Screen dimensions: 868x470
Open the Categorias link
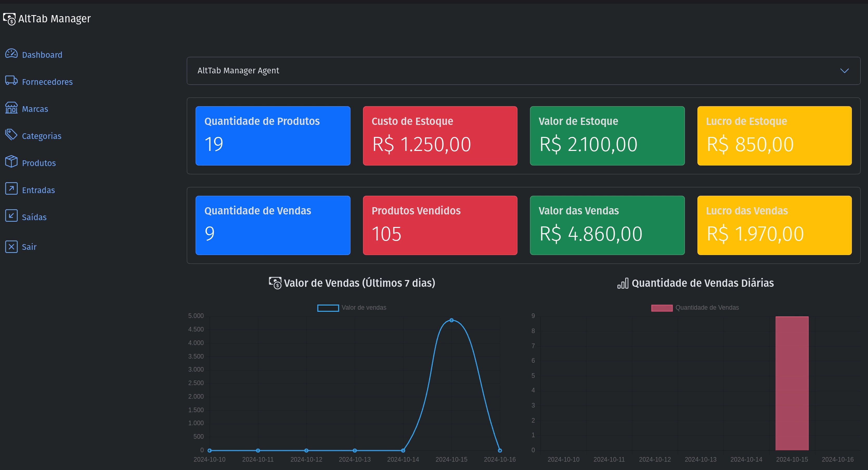41,136
